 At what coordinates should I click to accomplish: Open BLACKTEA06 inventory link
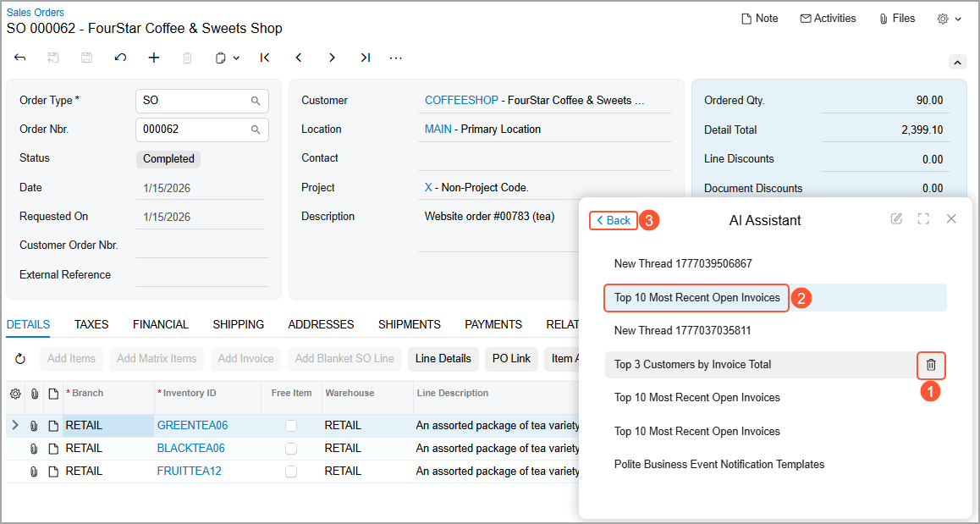click(x=190, y=449)
